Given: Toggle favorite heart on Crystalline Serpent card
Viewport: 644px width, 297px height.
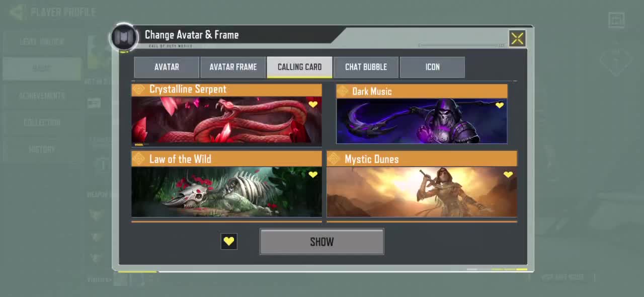Looking at the screenshot, I should point(313,105).
